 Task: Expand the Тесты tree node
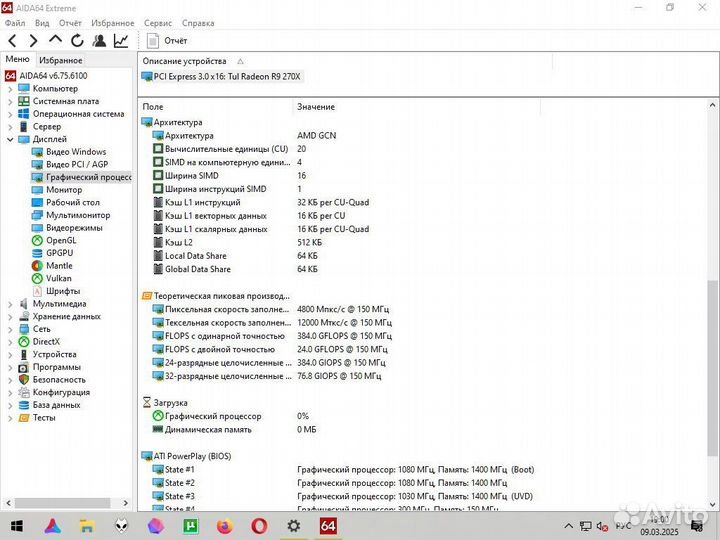click(x=11, y=418)
